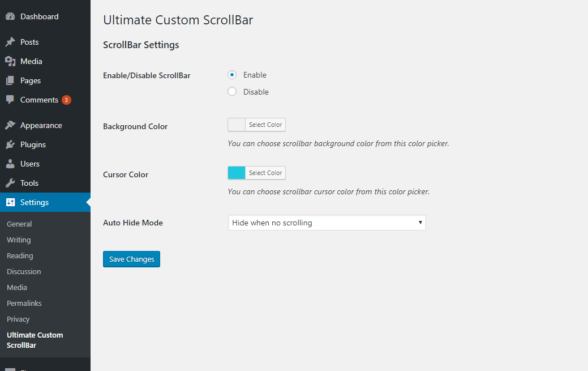Viewport: 588px width, 371px height.
Task: Click the Posts pushpin icon
Action: click(x=10, y=42)
